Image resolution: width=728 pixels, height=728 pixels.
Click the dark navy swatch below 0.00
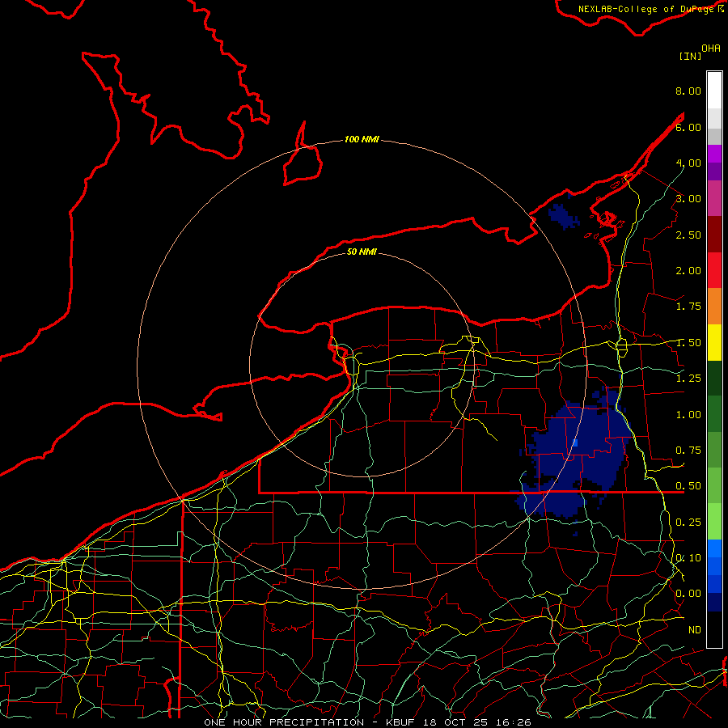(x=714, y=602)
